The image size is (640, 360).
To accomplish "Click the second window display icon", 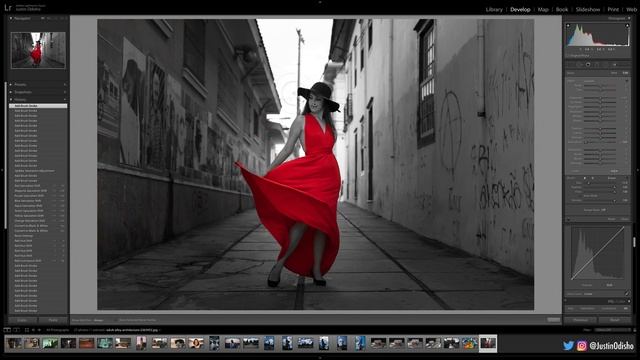I will 16,330.
